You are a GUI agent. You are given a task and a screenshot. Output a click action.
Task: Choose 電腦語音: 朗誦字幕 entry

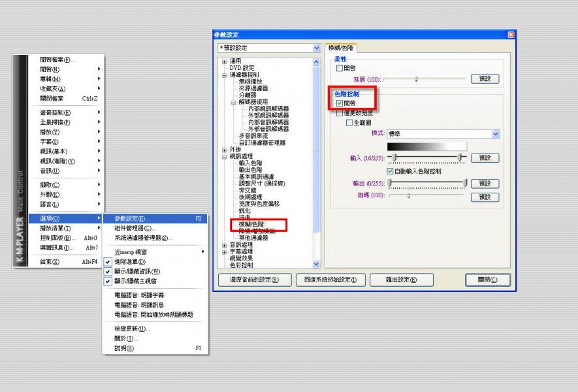[155, 295]
